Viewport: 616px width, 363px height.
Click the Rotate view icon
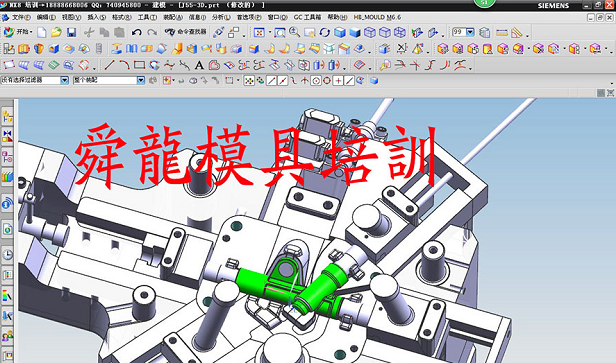point(324,32)
